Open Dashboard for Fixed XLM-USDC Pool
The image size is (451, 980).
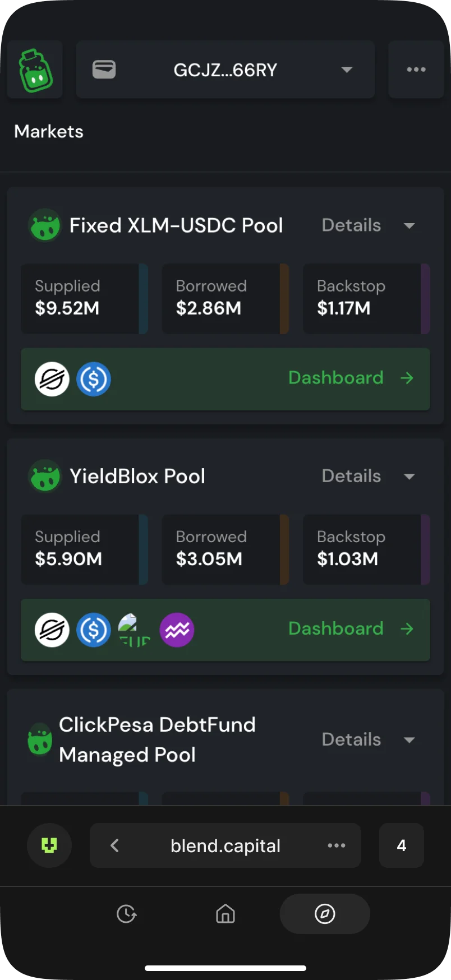click(350, 378)
